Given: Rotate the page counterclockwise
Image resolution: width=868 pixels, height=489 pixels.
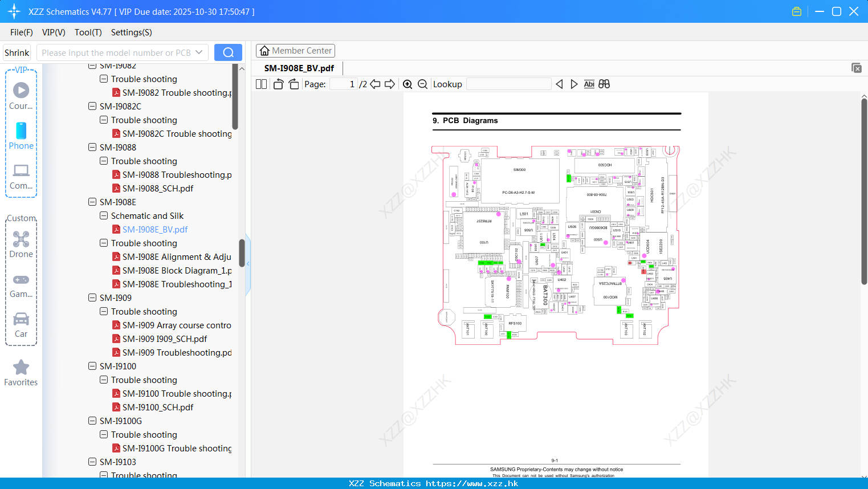Looking at the screenshot, I should (x=278, y=84).
